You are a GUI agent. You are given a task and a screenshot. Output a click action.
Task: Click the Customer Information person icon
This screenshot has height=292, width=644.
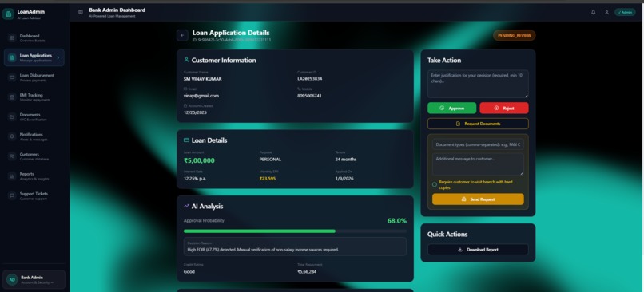186,60
